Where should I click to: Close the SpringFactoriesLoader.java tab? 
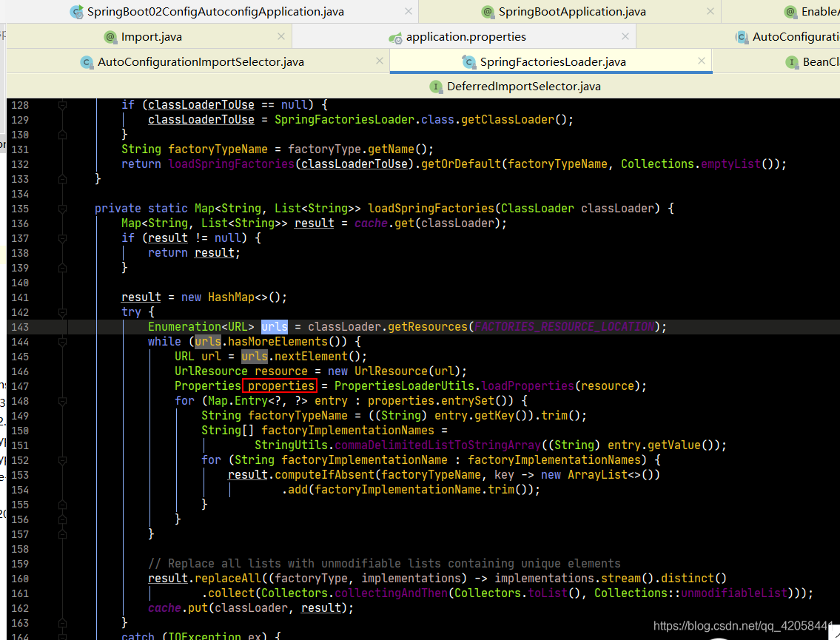coord(701,61)
